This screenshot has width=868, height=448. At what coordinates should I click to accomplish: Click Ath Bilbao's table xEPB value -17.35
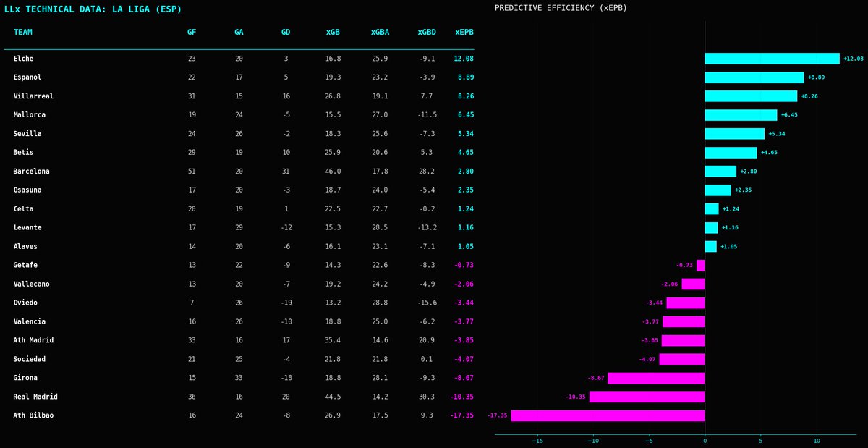[462, 416]
